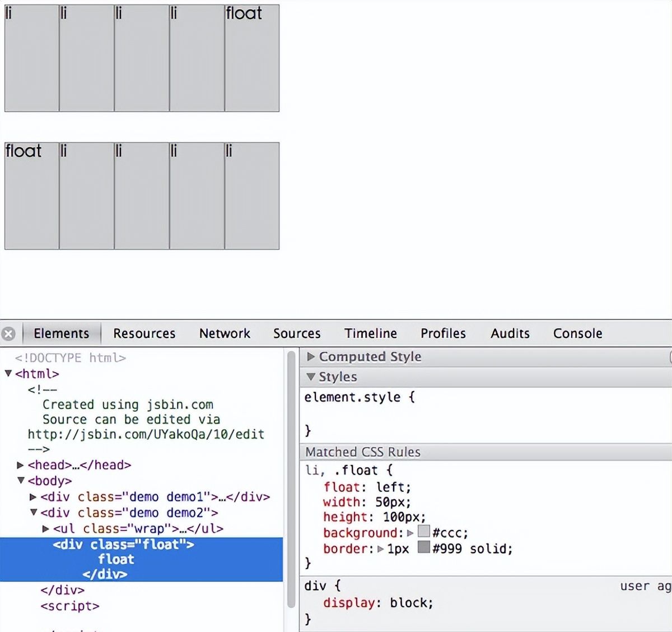Collapse the demo2 div node
The image size is (672, 632).
coord(34,513)
